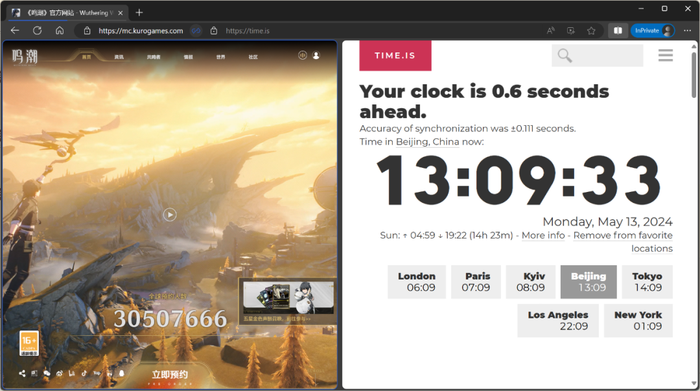Click the Beijing, China link
The height and width of the screenshot is (391, 700).
point(427,142)
